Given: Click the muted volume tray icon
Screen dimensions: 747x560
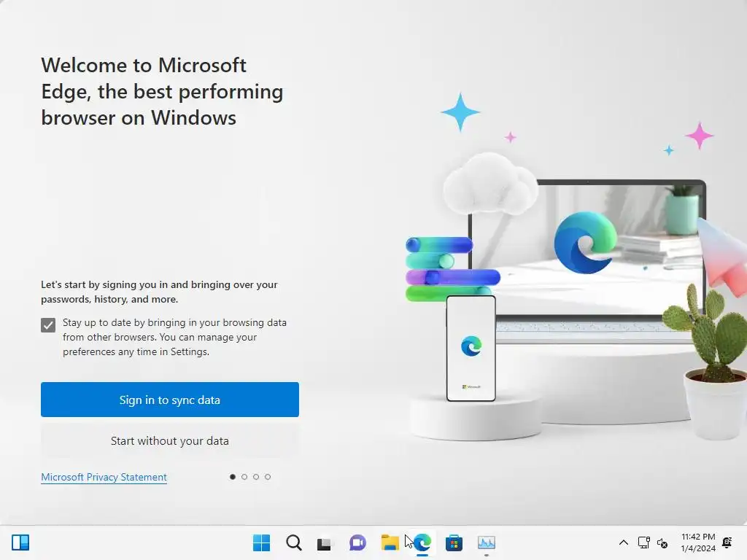Looking at the screenshot, I should [x=662, y=542].
